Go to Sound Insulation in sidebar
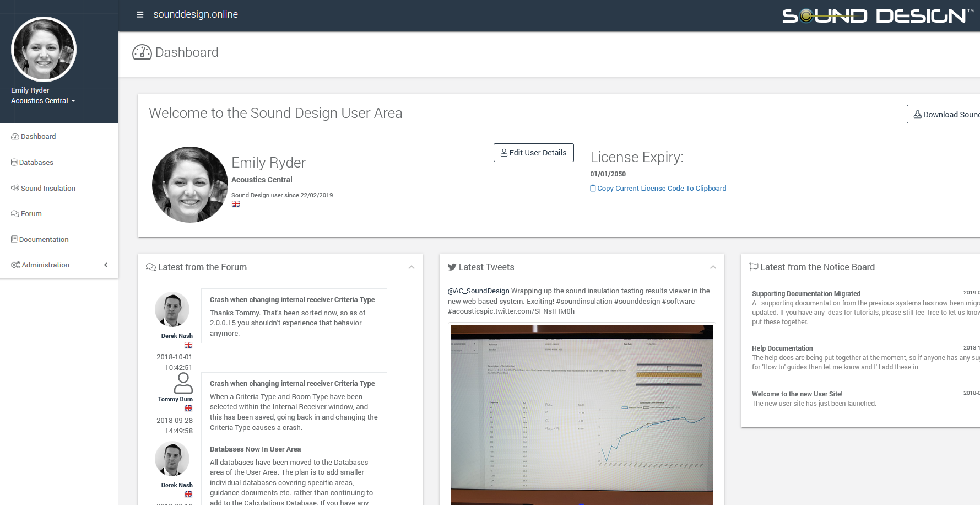 click(x=47, y=189)
